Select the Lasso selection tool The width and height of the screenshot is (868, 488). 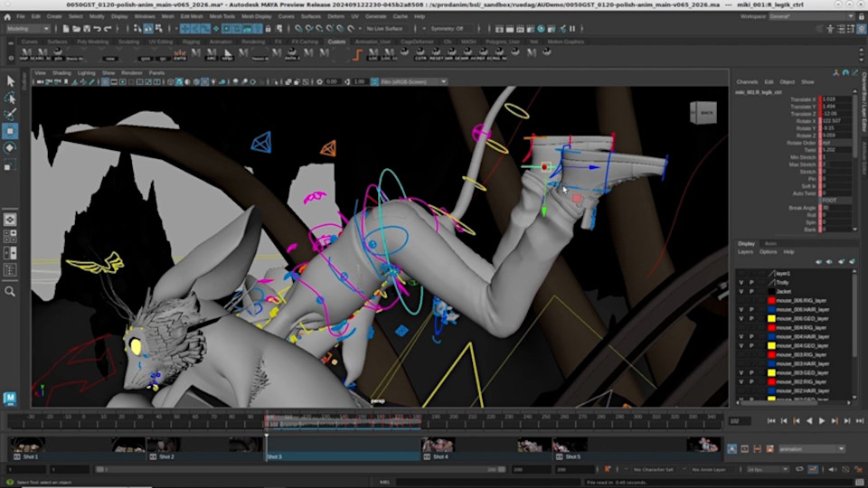pos(11,98)
